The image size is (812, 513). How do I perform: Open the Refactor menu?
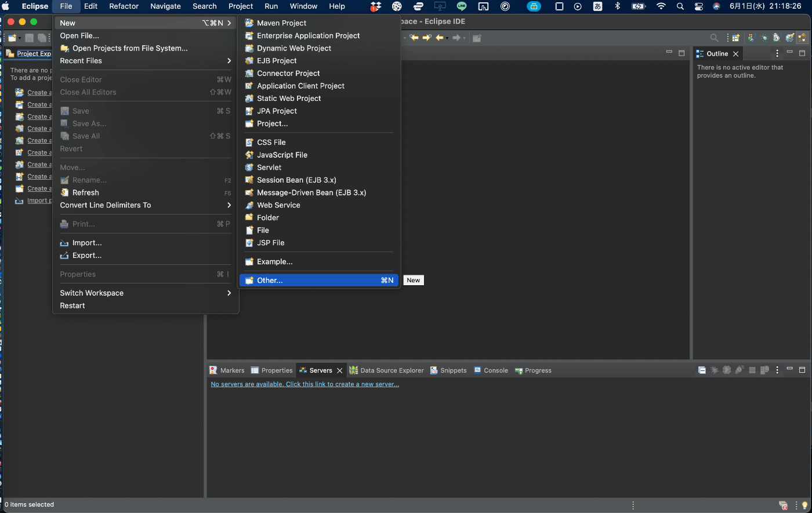click(x=124, y=6)
